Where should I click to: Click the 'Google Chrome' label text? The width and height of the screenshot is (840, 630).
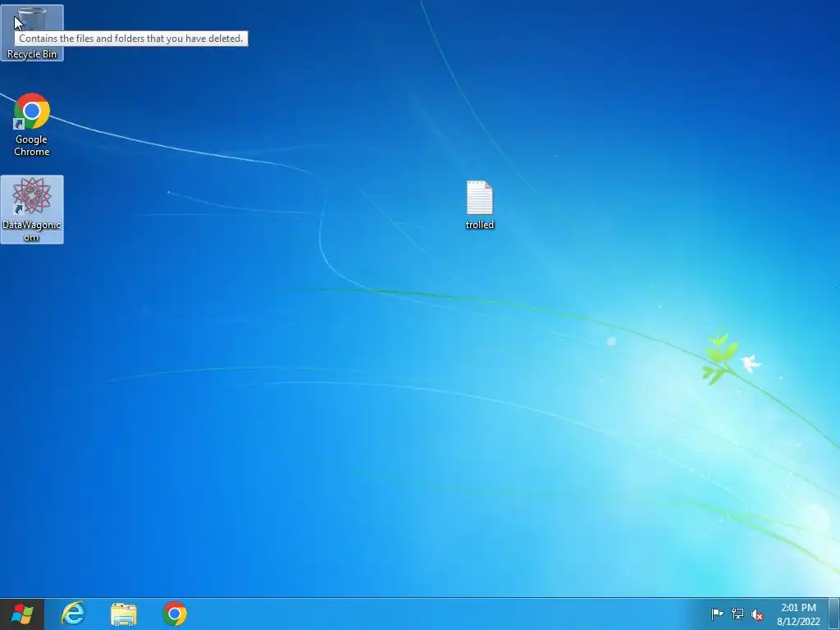tap(32, 145)
